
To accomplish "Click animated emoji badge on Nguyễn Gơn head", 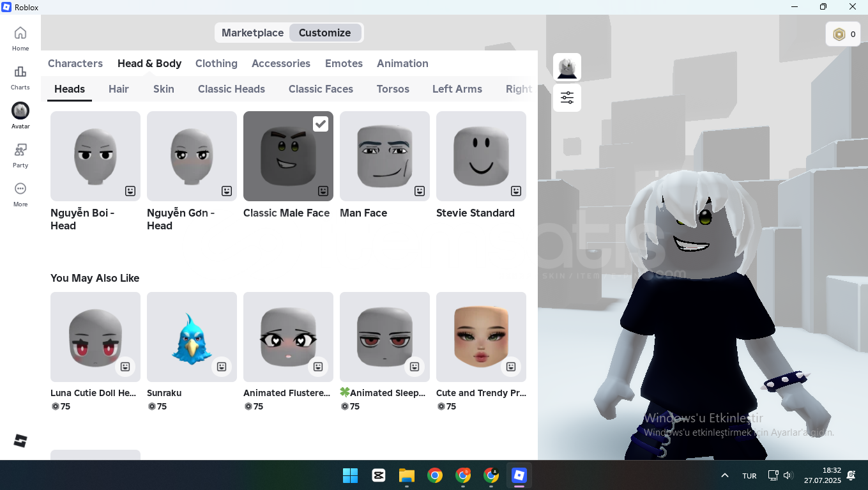I will pos(227,191).
